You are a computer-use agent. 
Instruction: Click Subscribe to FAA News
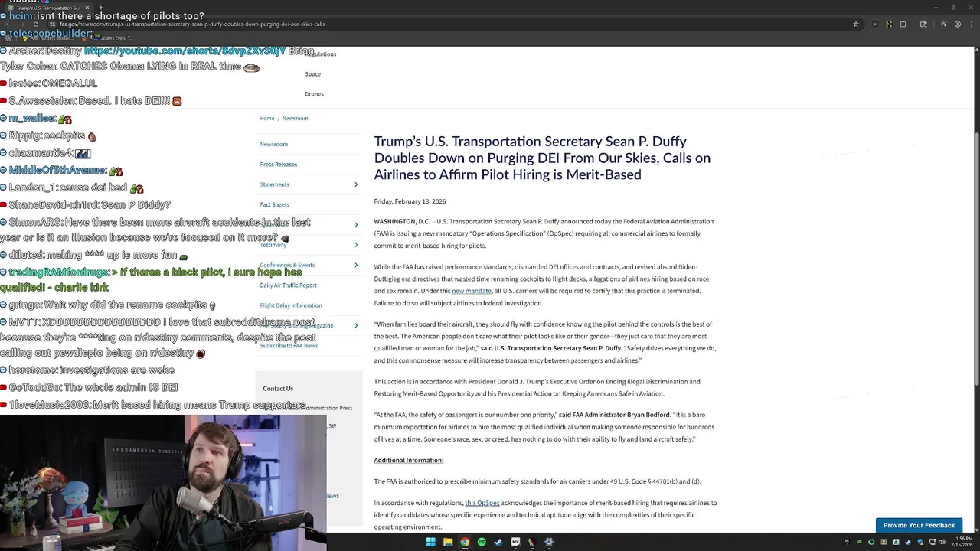[289, 346]
